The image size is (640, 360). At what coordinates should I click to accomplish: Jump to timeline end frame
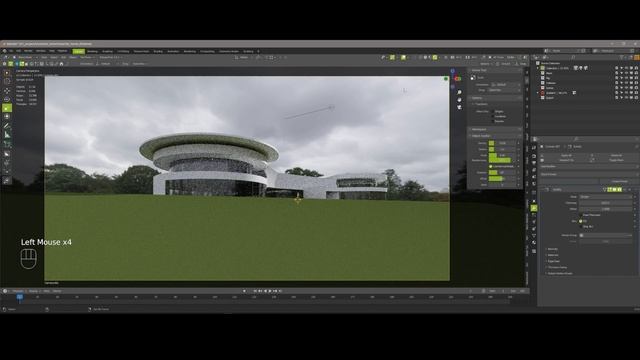(280, 291)
